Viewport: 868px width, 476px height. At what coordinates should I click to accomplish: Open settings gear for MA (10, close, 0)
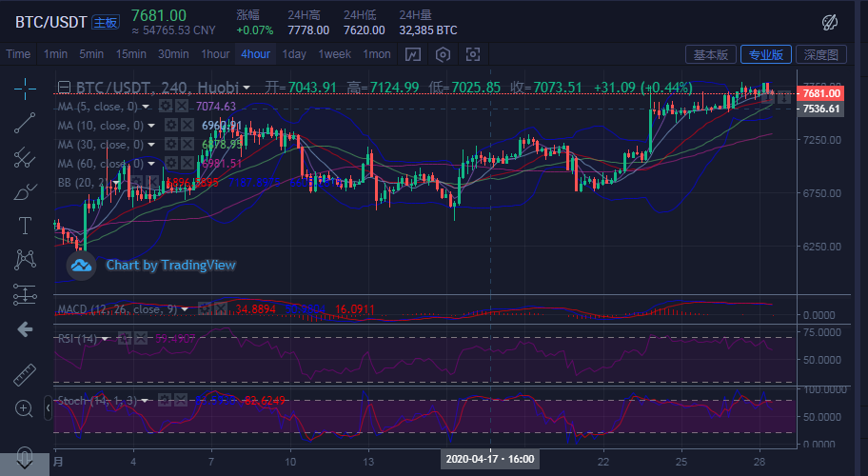click(171, 126)
